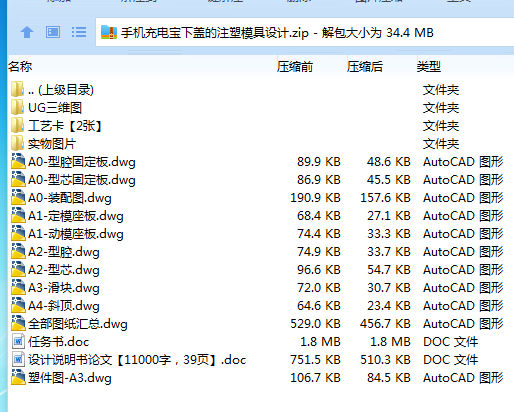Click the 任务书.doc Word document icon
The image size is (514, 412).
point(18,341)
